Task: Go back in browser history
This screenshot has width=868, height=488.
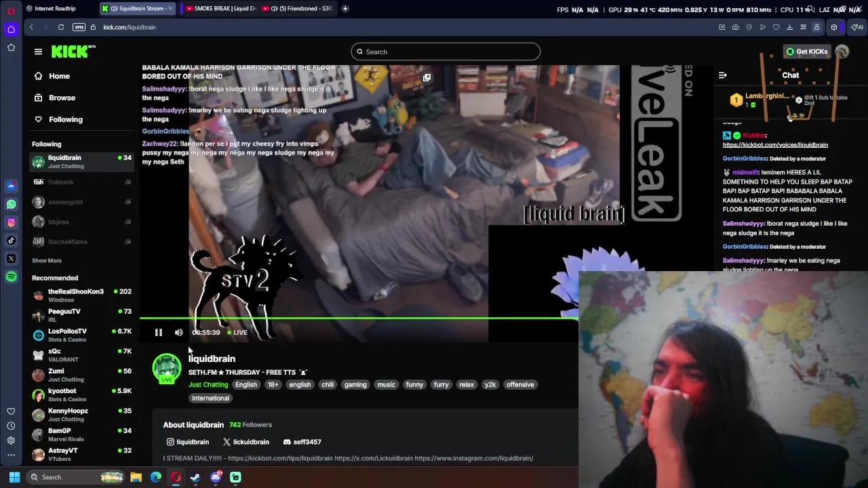Action: [x=31, y=27]
